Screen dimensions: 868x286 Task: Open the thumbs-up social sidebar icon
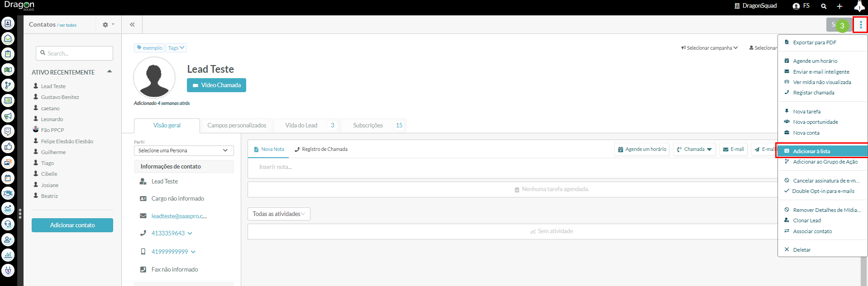(x=8, y=147)
